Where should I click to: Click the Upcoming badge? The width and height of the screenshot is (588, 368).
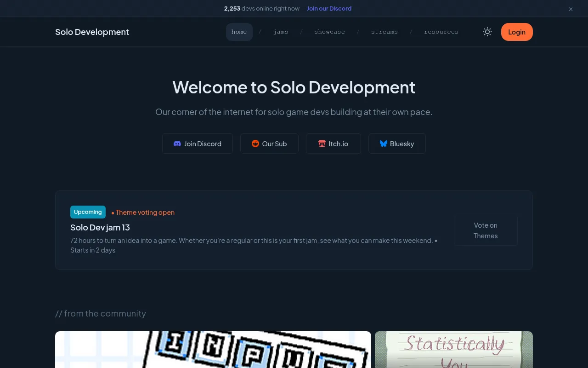(88, 212)
